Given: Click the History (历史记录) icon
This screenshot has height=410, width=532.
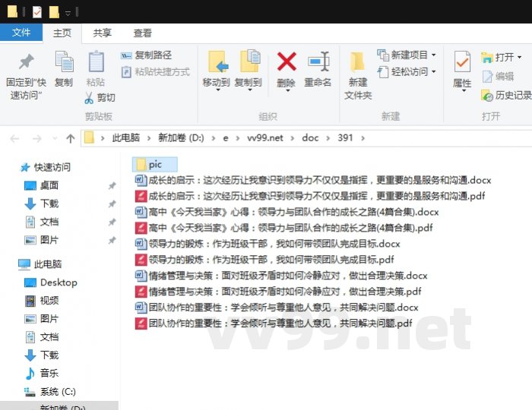Looking at the screenshot, I should (x=487, y=96).
